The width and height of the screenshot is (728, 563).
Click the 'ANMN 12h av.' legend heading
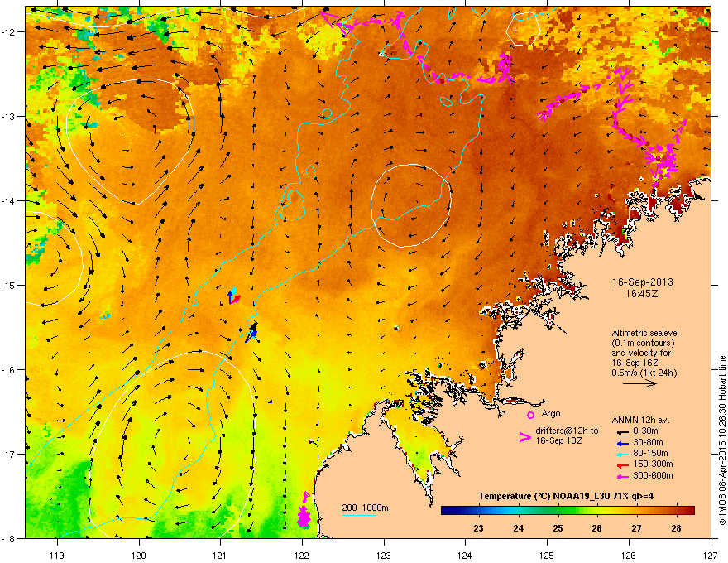[640, 420]
